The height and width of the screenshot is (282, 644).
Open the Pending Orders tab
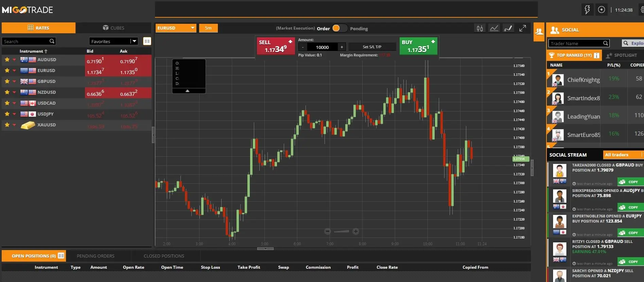pos(95,256)
